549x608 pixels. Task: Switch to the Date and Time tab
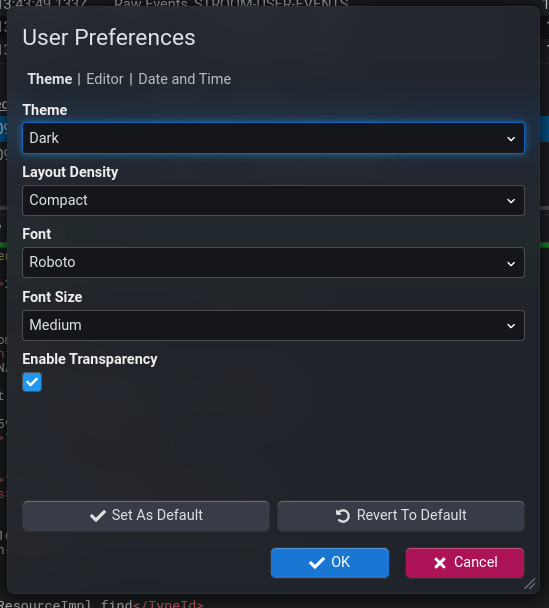185,79
